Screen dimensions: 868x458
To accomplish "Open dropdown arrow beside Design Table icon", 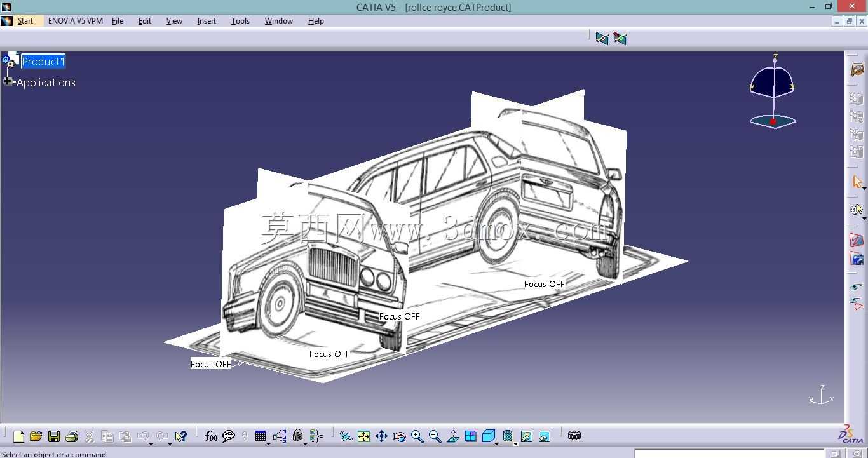I will pos(268,443).
